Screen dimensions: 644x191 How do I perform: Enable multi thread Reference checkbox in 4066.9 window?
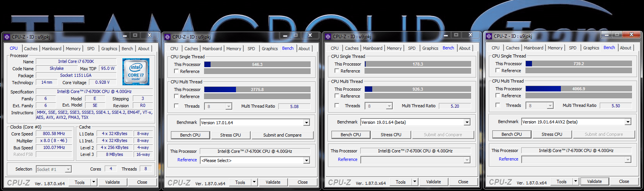[498, 96]
